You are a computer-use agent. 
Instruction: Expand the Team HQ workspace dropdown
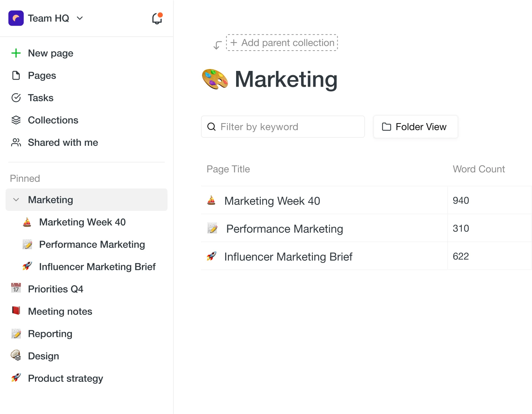80,18
